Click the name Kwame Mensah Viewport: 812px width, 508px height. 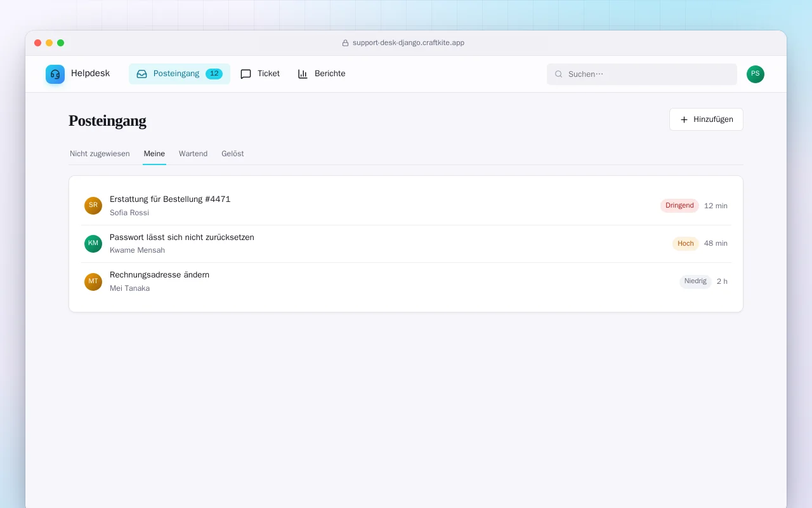pos(137,250)
